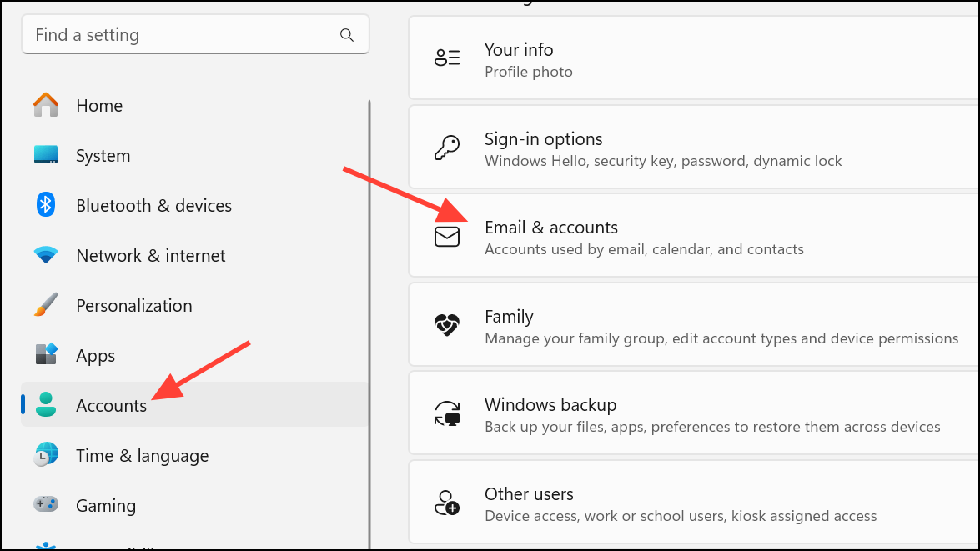This screenshot has height=551, width=980.
Task: Open Home via the house icon
Action: [x=46, y=105]
